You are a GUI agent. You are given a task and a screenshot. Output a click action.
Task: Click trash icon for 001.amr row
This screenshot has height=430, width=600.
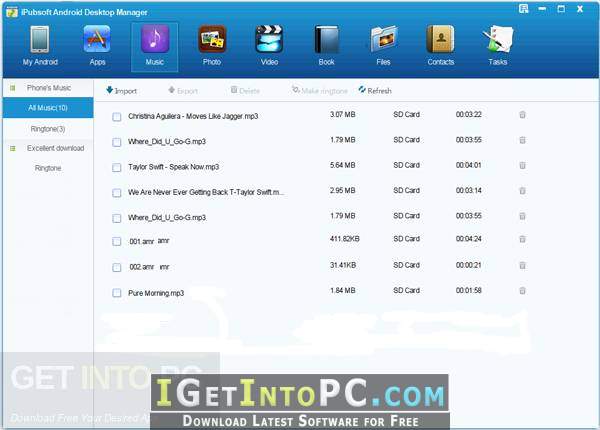[522, 239]
